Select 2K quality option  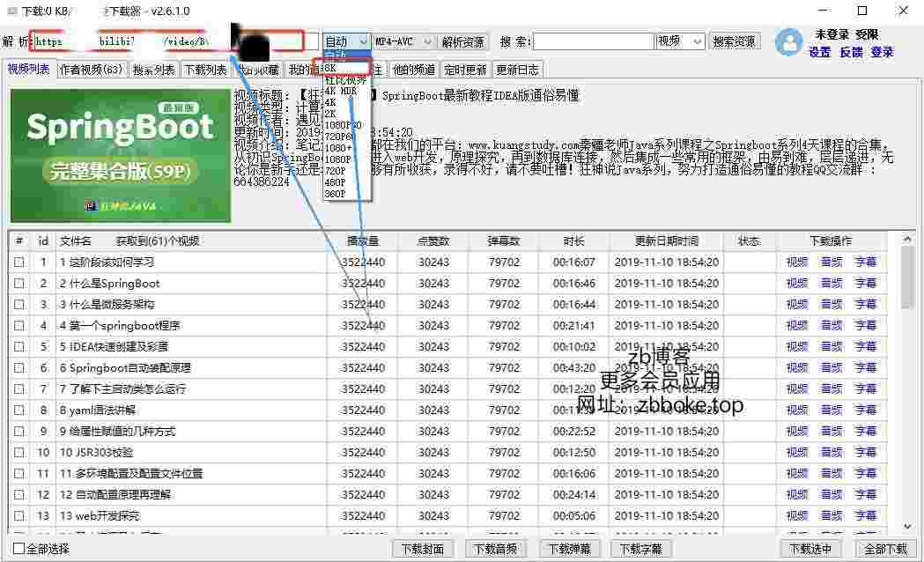[x=346, y=114]
